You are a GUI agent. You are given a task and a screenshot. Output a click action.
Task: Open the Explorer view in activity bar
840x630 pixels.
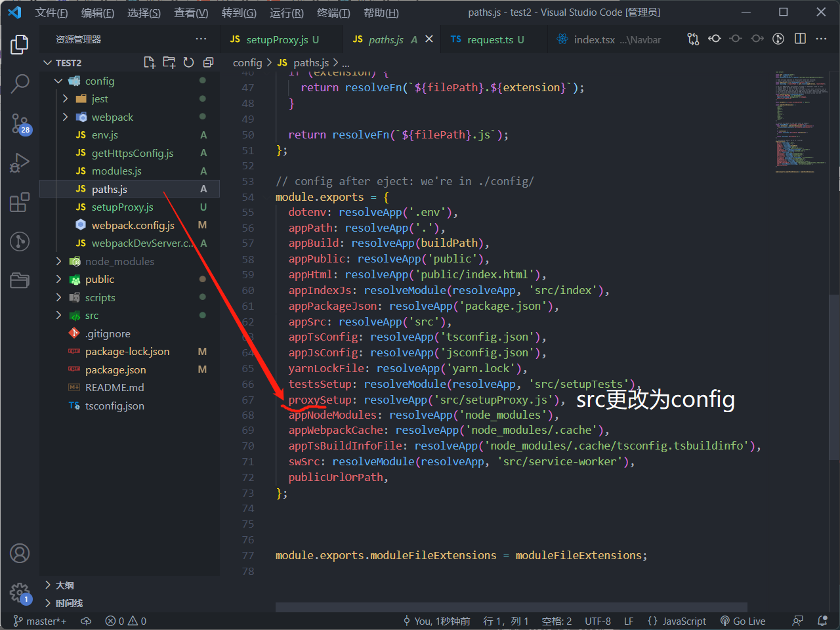(20, 44)
